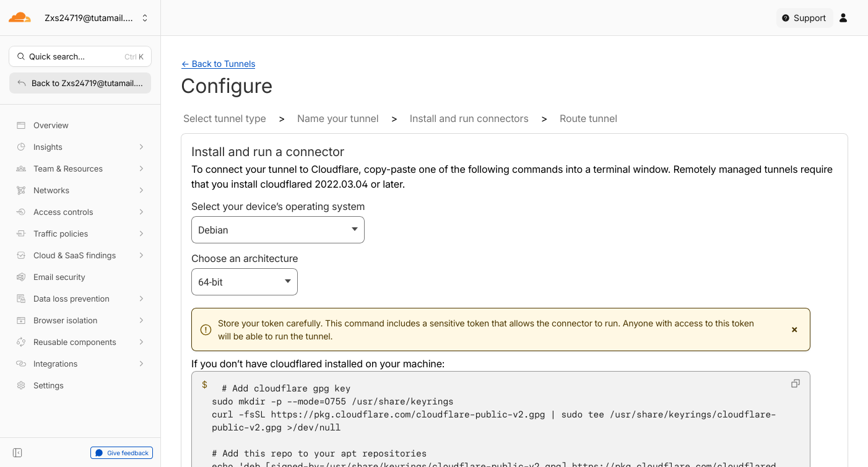Image resolution: width=868 pixels, height=467 pixels.
Task: Click the '# Add this repo to your apt repositories' line
Action: 319,453
